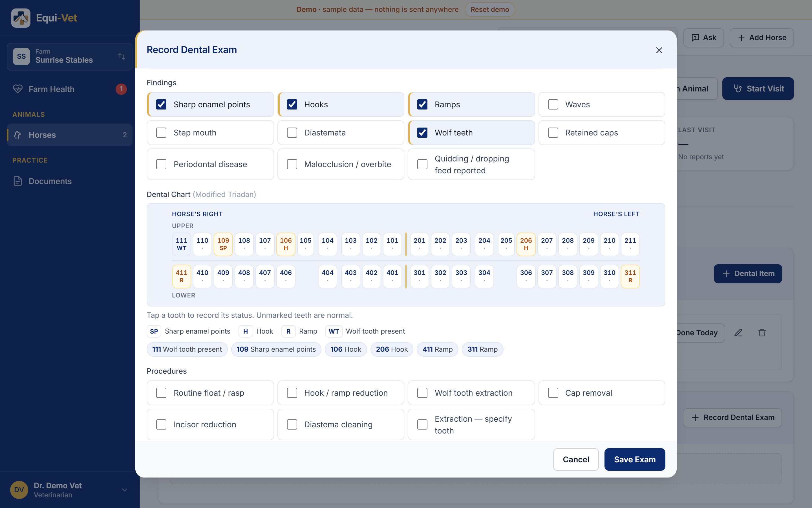
Task: Click the SS farm avatar badge
Action: pyautogui.click(x=21, y=56)
